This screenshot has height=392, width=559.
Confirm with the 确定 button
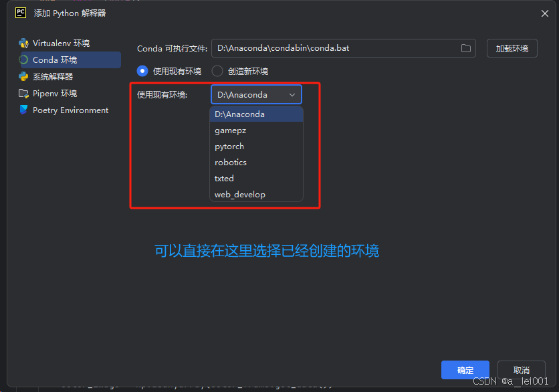point(465,370)
